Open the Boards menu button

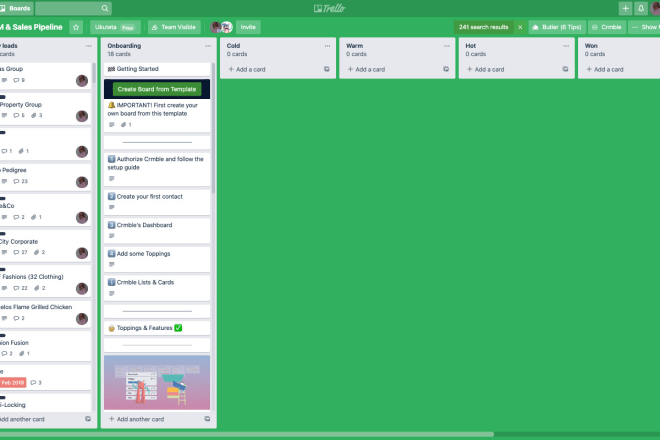[16, 8]
